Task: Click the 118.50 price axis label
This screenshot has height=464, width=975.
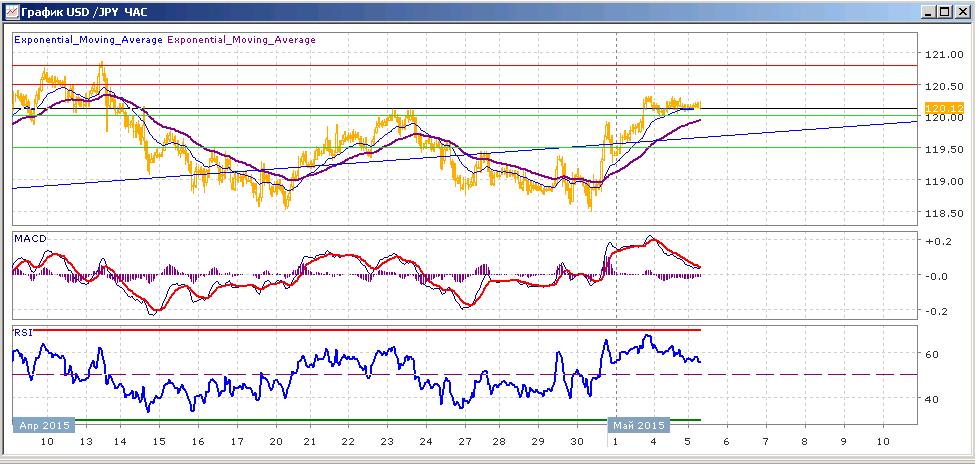Action: click(943, 213)
